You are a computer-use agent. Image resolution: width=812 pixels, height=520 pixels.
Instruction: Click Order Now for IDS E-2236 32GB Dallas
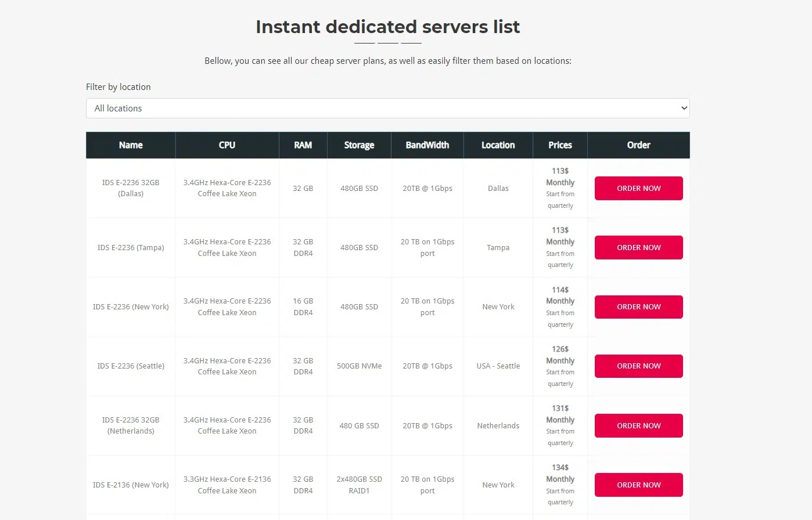pos(638,189)
